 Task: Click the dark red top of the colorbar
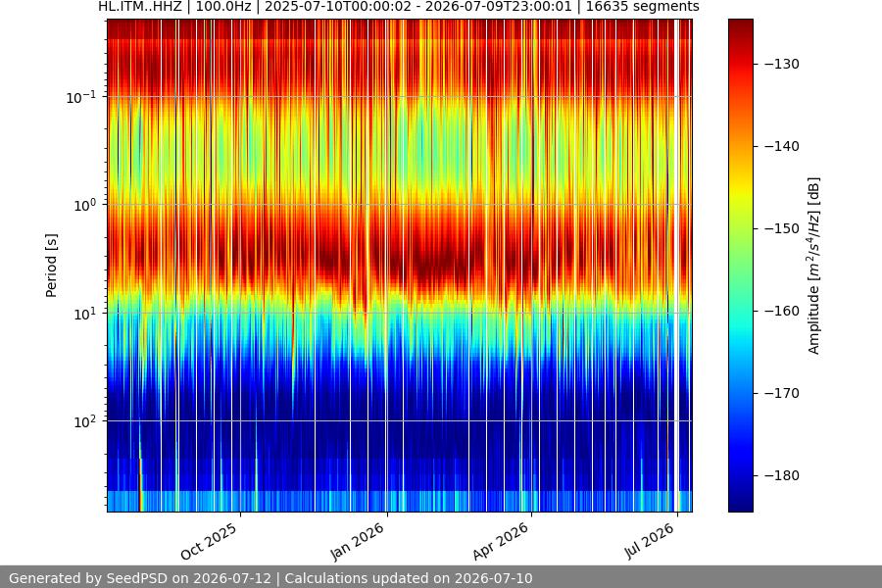pyautogui.click(x=740, y=28)
